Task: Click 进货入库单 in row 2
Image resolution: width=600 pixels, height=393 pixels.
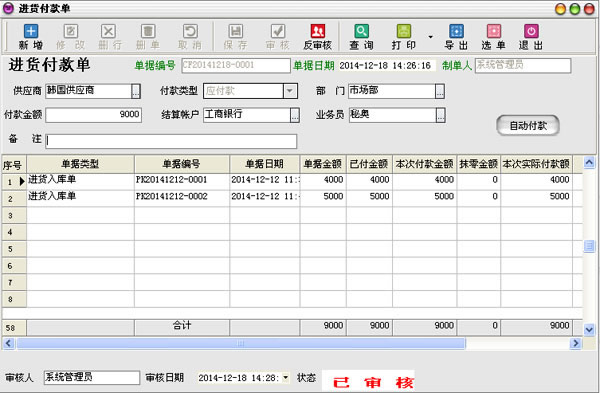Action: click(x=80, y=197)
